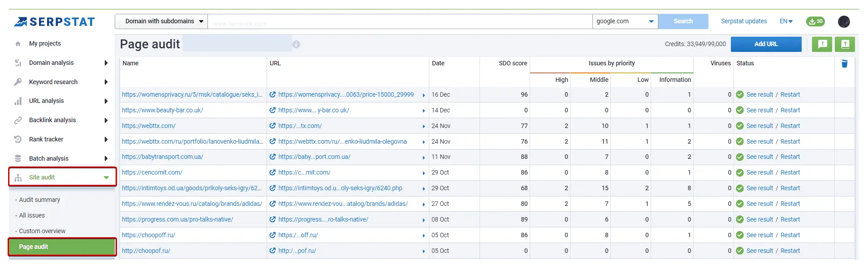Expand URL arrow for intimtoys.od.ua row
868x269 pixels.
click(x=423, y=189)
